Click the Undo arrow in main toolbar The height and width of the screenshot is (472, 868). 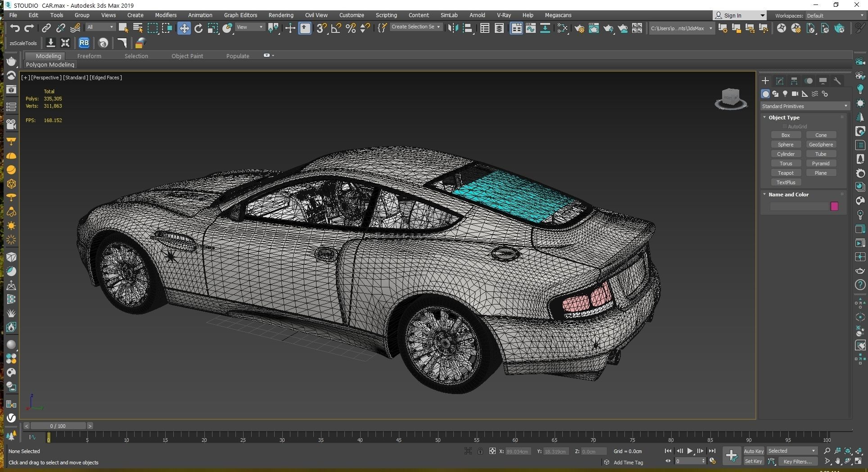(x=14, y=28)
